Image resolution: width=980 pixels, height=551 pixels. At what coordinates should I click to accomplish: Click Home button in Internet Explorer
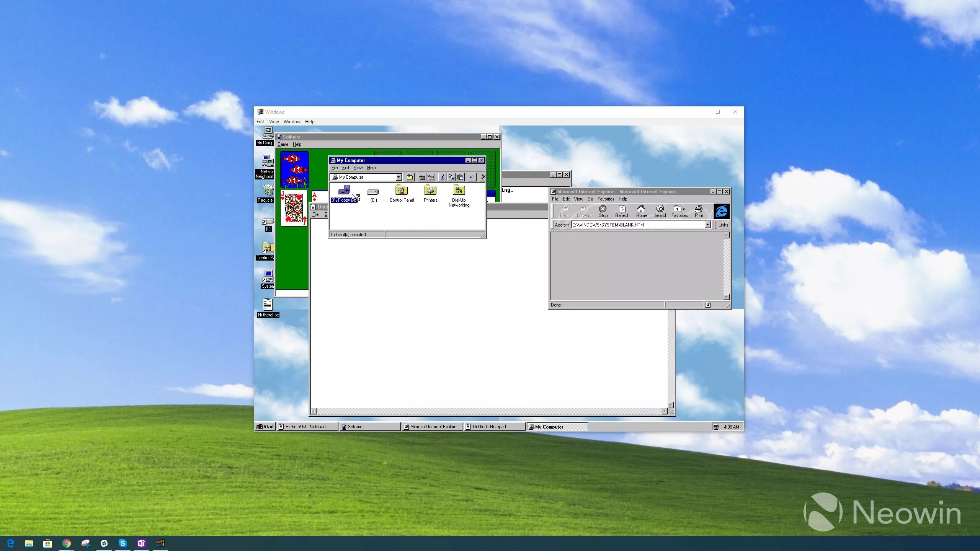[x=641, y=211]
